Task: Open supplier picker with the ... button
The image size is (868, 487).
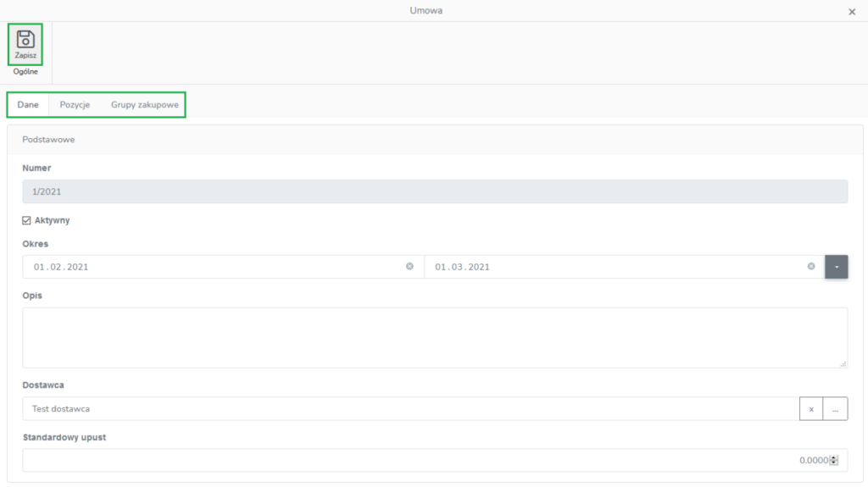Action: (836, 409)
